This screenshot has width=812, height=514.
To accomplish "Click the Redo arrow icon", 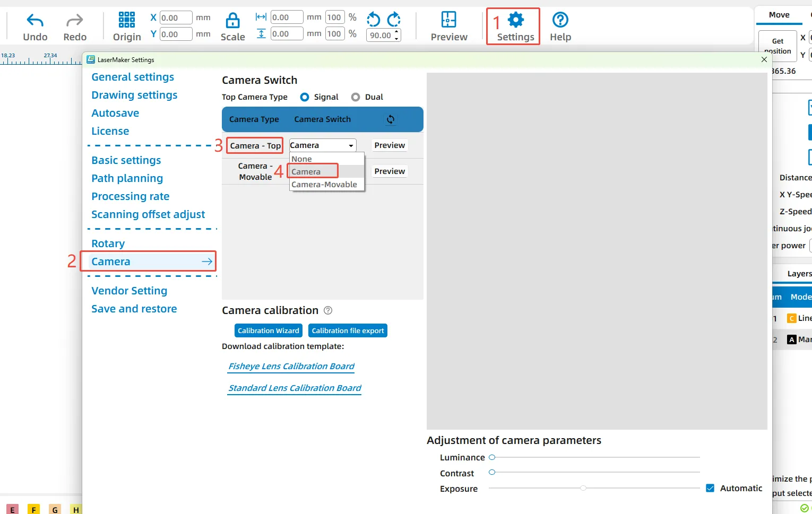I will click(x=75, y=21).
